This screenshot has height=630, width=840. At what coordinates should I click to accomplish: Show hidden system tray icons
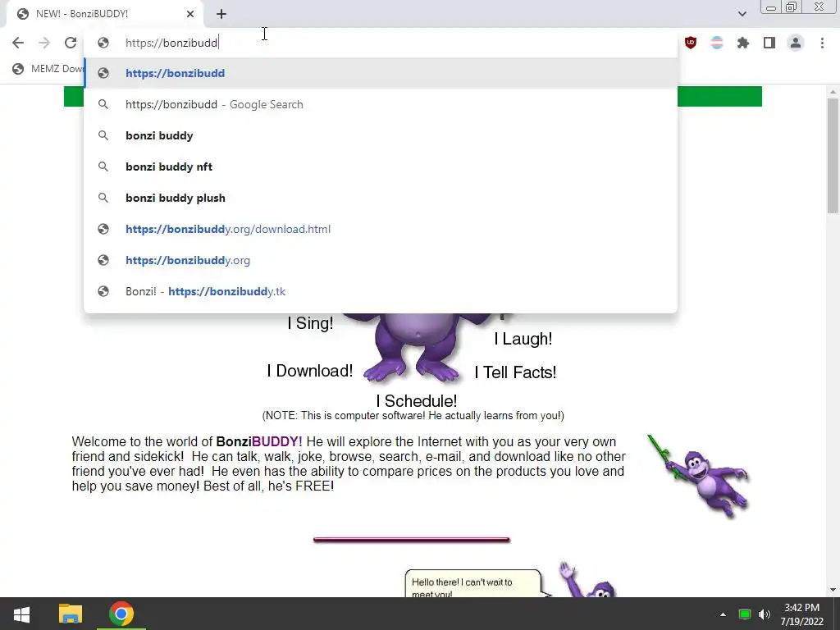coord(724,614)
